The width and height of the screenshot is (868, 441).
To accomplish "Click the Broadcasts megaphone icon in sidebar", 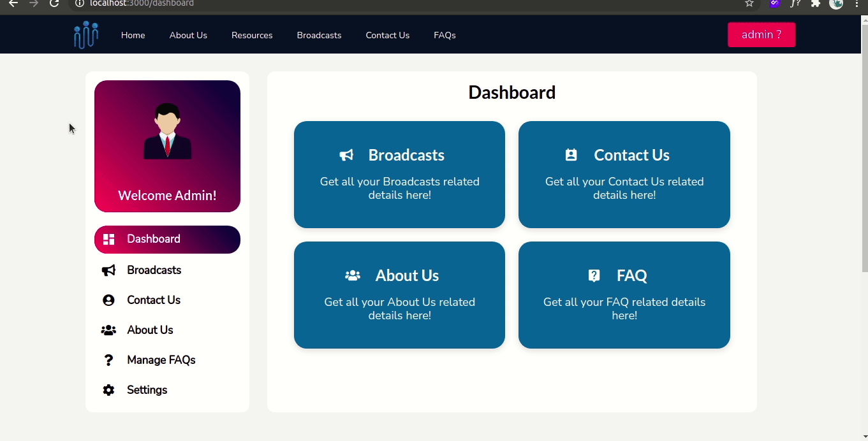I will point(108,270).
